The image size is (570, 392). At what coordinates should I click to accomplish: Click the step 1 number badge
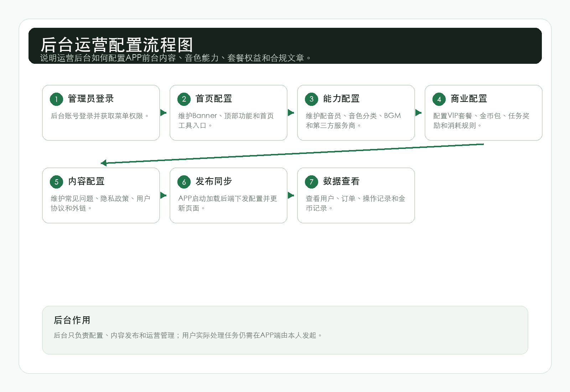pos(56,99)
